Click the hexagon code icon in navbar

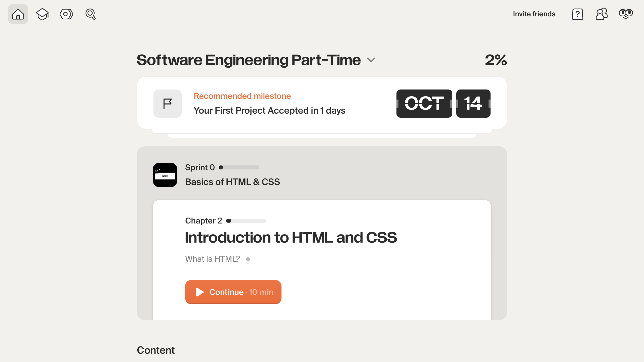66,14
